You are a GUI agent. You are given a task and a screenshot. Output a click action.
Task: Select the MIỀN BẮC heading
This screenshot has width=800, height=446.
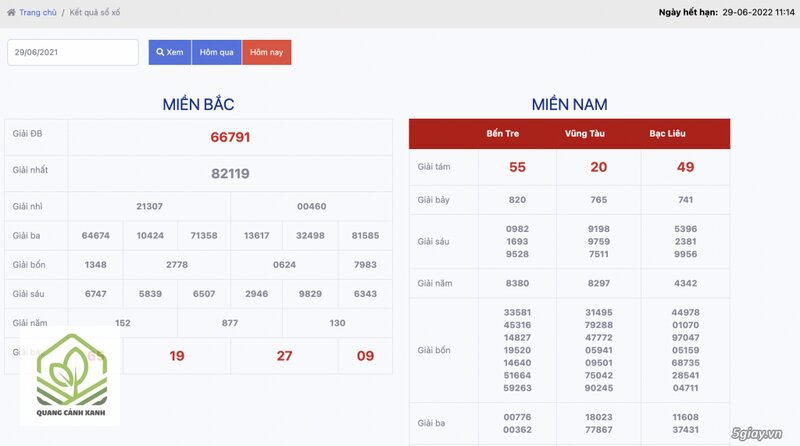tap(198, 104)
